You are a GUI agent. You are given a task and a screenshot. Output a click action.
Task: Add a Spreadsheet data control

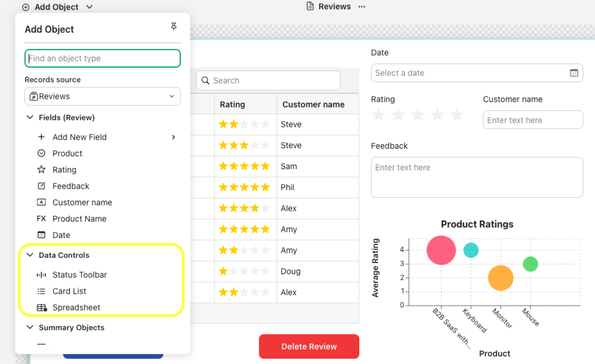[x=77, y=307]
